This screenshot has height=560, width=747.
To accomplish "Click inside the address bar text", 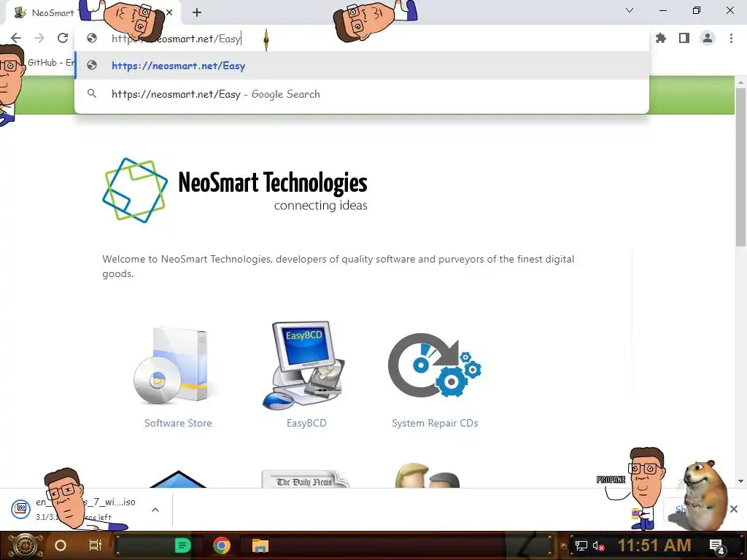I will click(x=177, y=39).
